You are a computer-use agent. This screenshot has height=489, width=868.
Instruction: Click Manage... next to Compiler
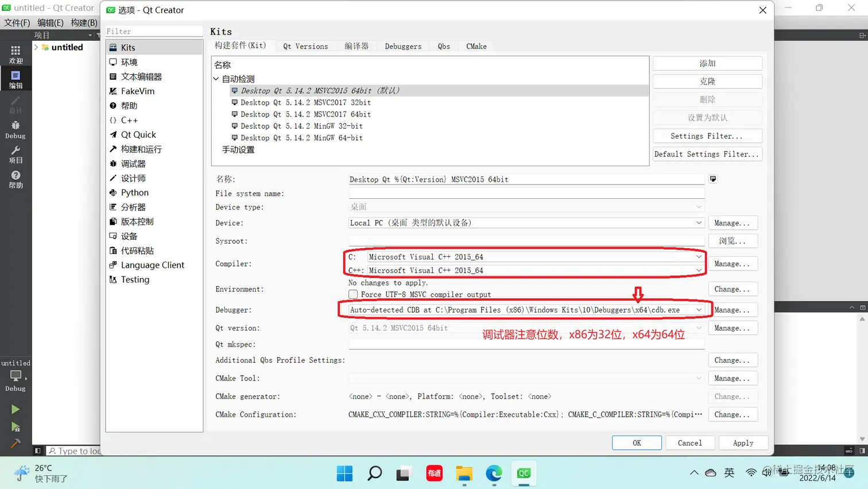(733, 264)
